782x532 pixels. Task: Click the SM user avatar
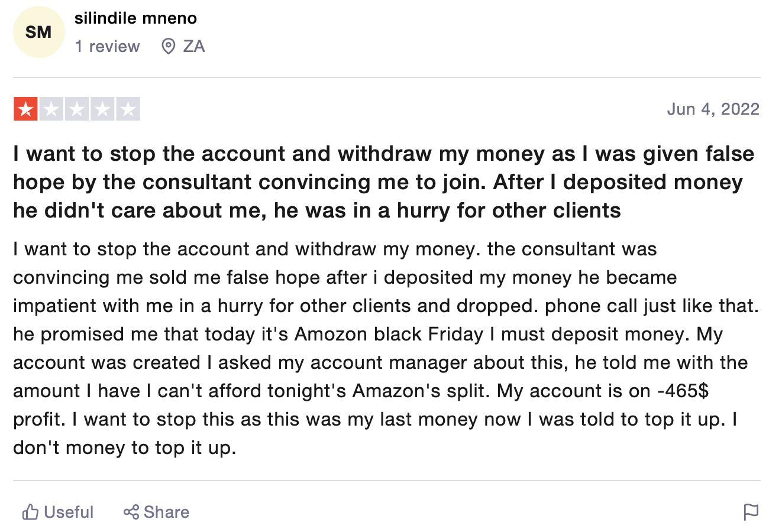point(38,32)
